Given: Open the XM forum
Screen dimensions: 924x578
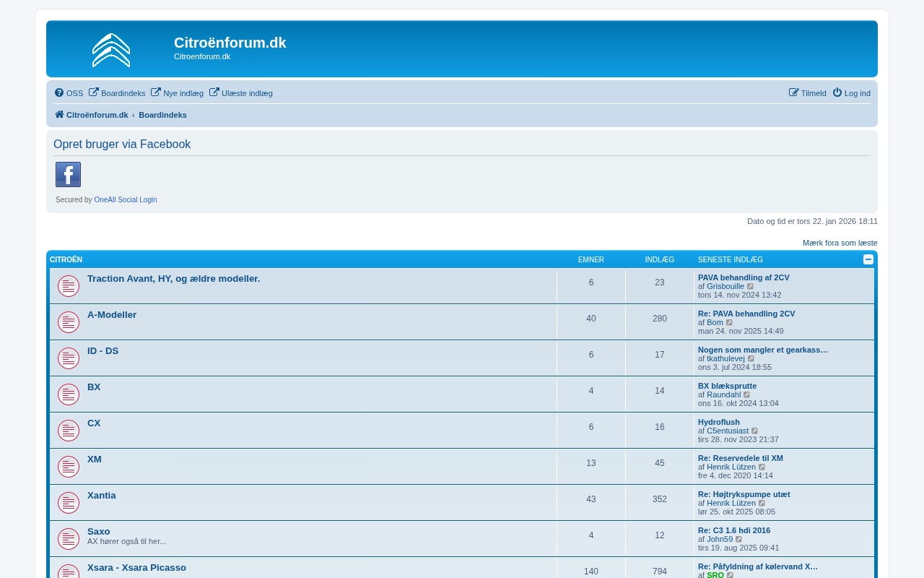Looking at the screenshot, I should coord(95,460).
